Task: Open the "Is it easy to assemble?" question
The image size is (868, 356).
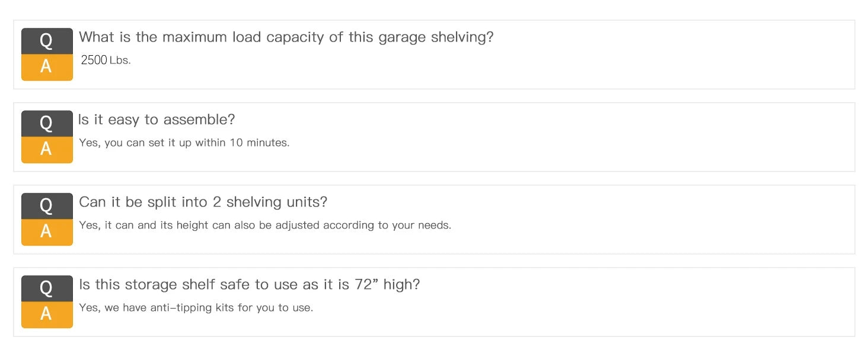Action: click(x=157, y=120)
